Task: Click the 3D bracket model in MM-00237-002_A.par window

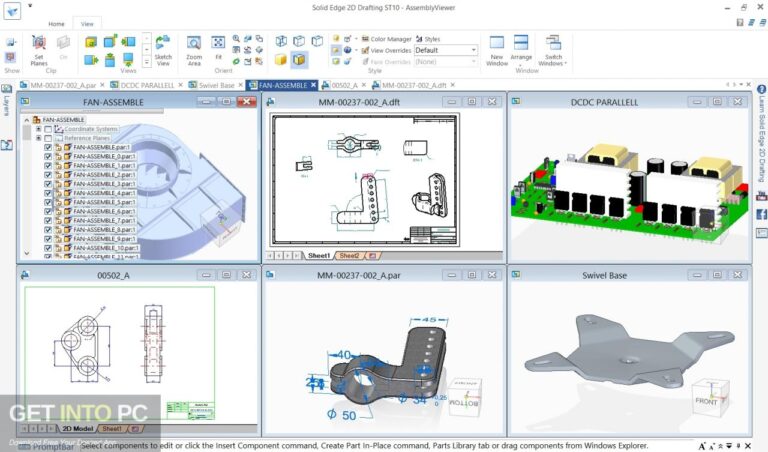Action: tap(387, 365)
